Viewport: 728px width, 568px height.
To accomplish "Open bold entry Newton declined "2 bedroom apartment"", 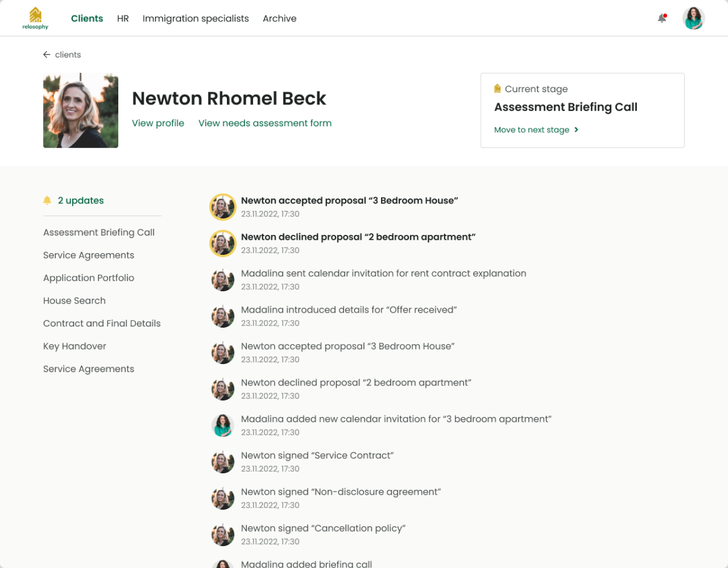I will 358,237.
